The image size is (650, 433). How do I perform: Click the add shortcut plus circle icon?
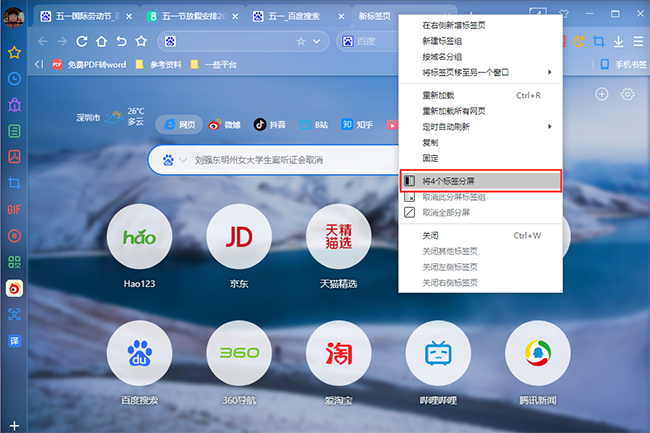coord(602,94)
